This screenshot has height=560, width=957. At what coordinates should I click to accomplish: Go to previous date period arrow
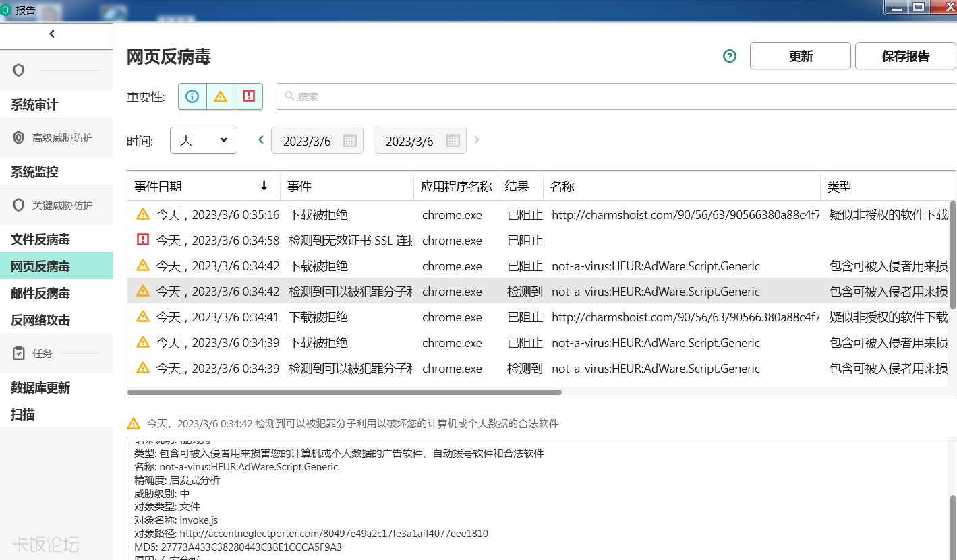(261, 140)
